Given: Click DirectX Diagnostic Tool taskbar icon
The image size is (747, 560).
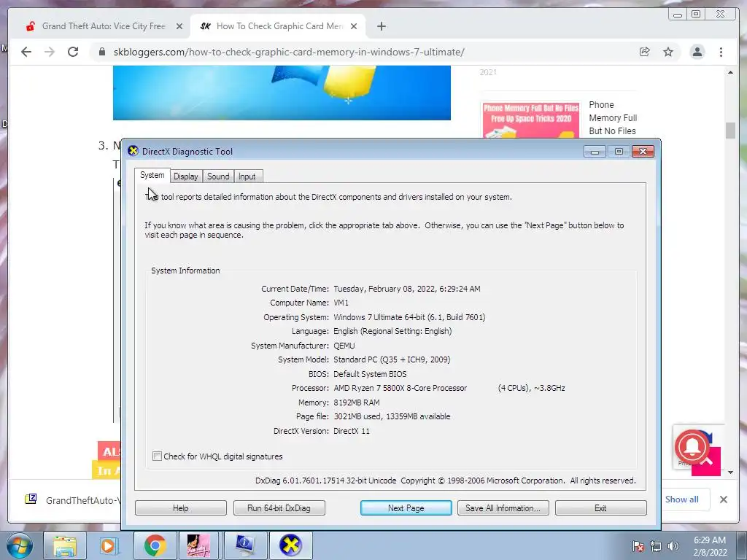Looking at the screenshot, I should point(290,545).
